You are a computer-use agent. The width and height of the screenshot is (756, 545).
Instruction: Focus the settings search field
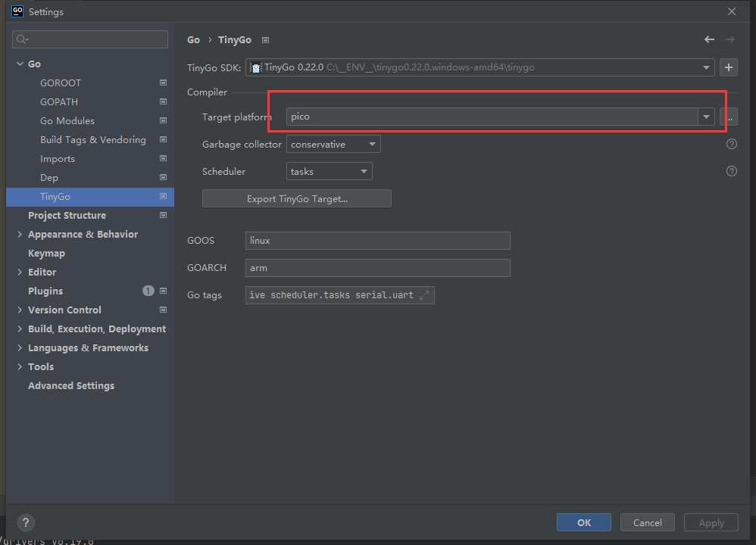[90, 39]
